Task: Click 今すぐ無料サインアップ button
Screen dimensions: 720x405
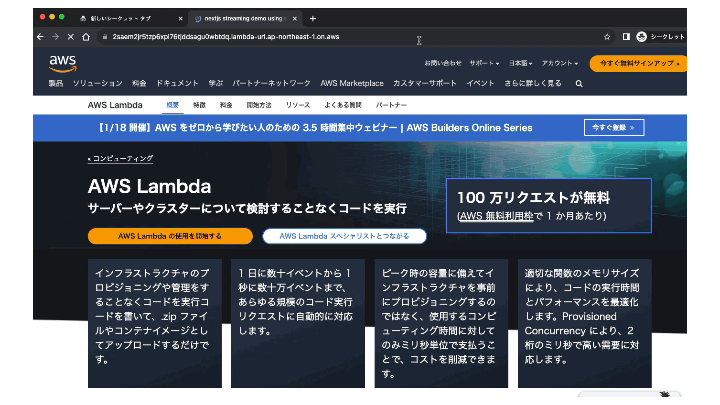Action: coord(638,63)
